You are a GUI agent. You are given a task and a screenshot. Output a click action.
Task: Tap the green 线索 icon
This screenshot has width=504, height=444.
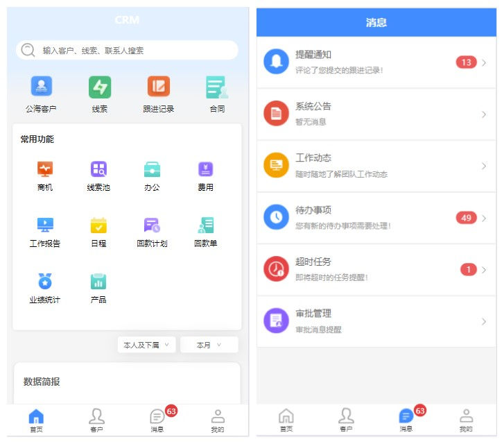(x=100, y=87)
